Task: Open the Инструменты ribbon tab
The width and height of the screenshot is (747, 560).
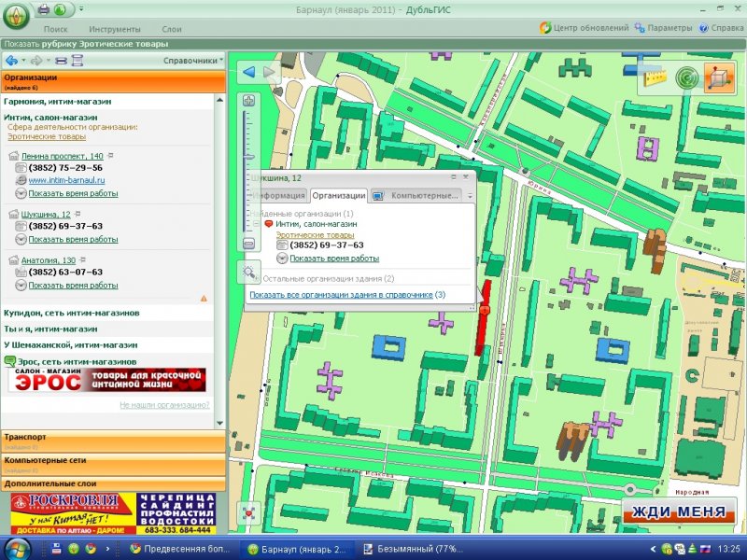Action: click(115, 29)
